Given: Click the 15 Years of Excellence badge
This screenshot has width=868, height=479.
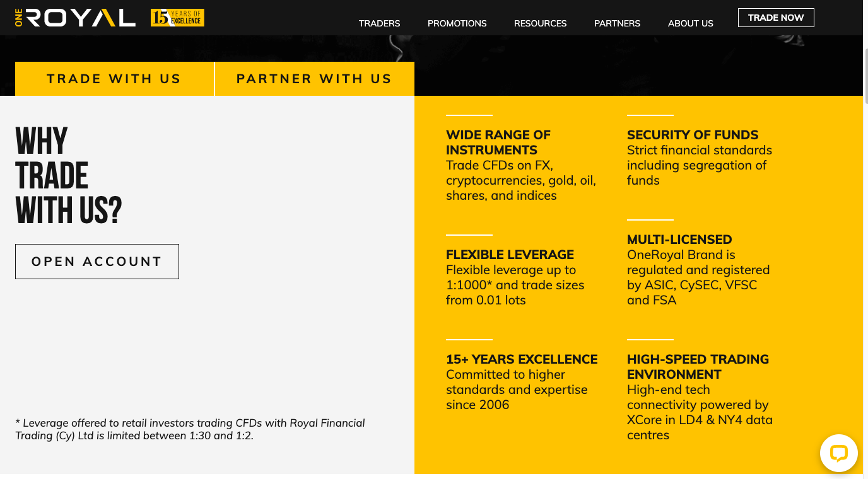Looking at the screenshot, I should pos(177,18).
